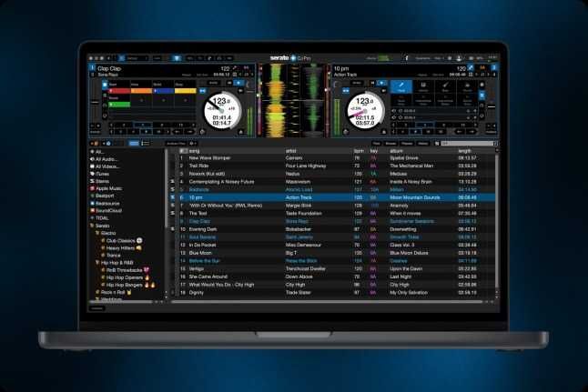Click the beat jump left arrow on left deck
The image size is (588, 392).
(177, 132)
